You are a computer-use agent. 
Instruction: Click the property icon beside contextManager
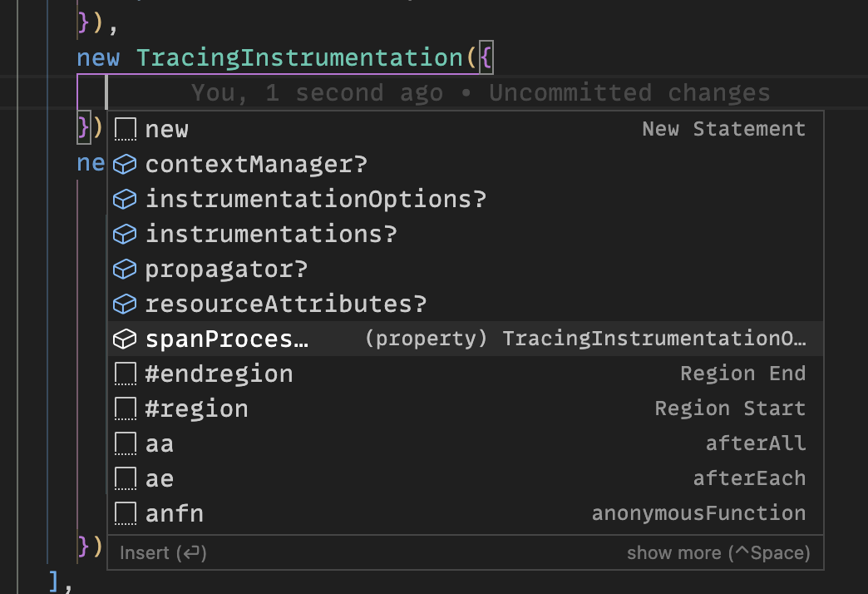coord(124,164)
